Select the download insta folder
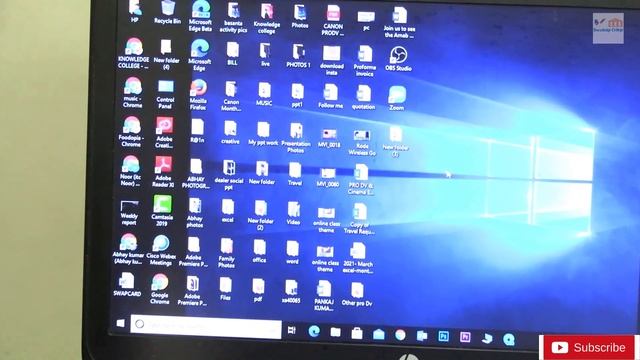Viewport: 640px width, 360px height. click(331, 60)
